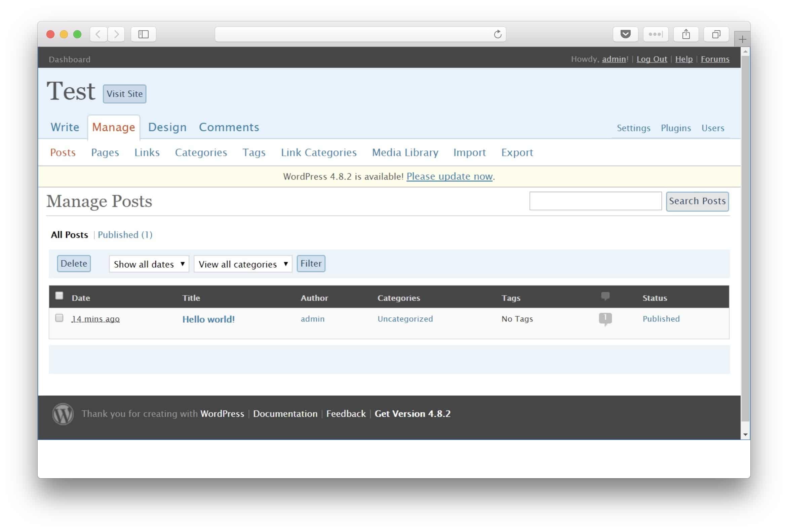
Task: Follow the Please update now link
Action: click(x=449, y=177)
